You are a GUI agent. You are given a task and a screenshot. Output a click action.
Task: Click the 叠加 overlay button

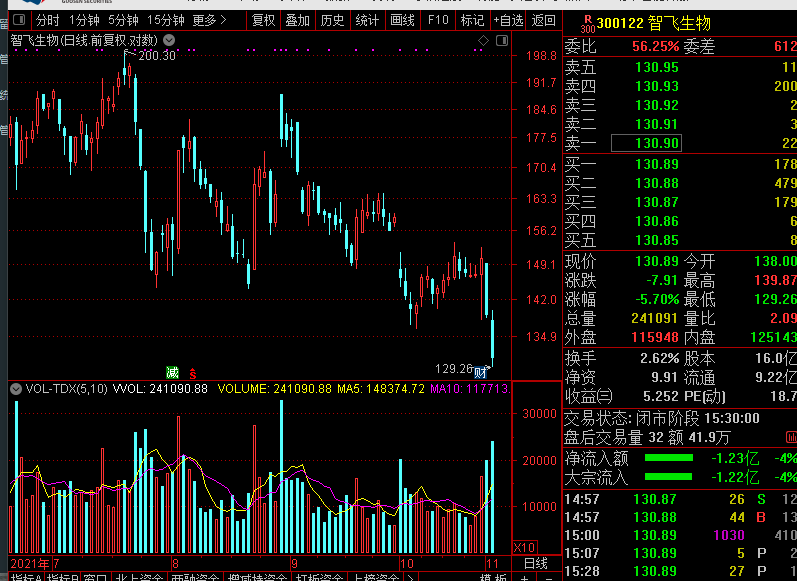297,20
